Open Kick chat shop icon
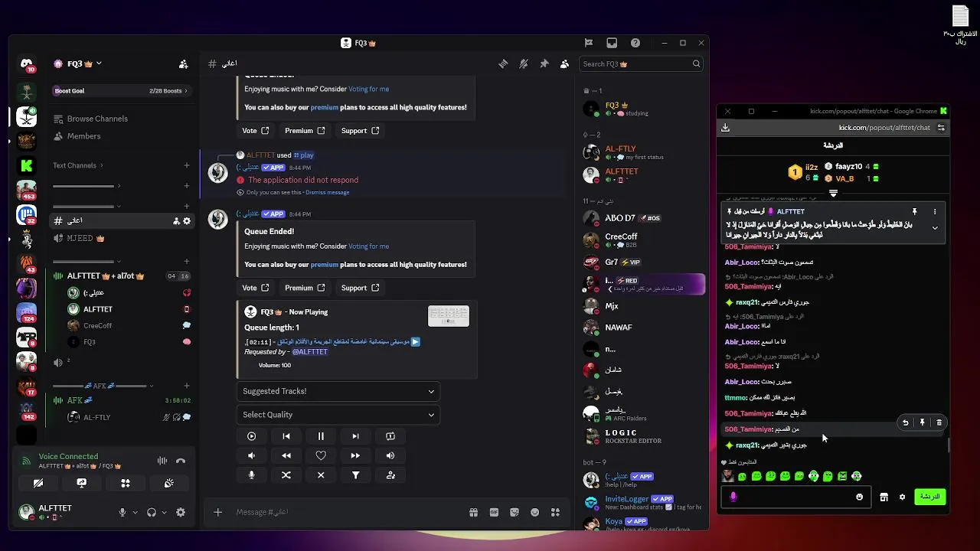This screenshot has width=980, height=551. [x=884, y=497]
